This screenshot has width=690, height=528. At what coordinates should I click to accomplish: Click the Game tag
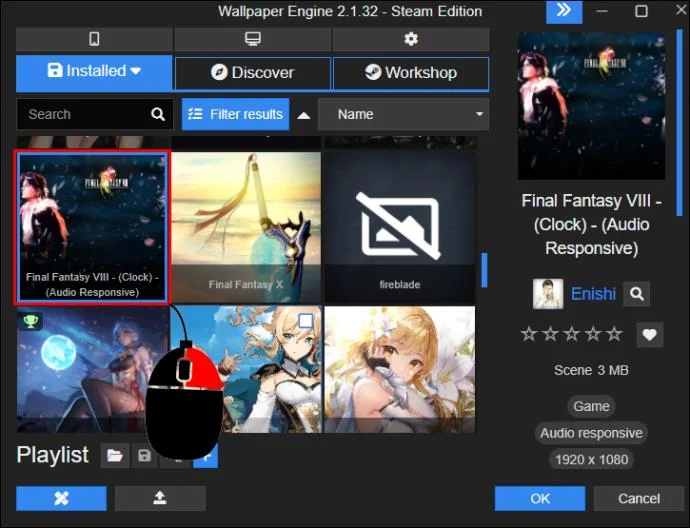click(x=591, y=406)
